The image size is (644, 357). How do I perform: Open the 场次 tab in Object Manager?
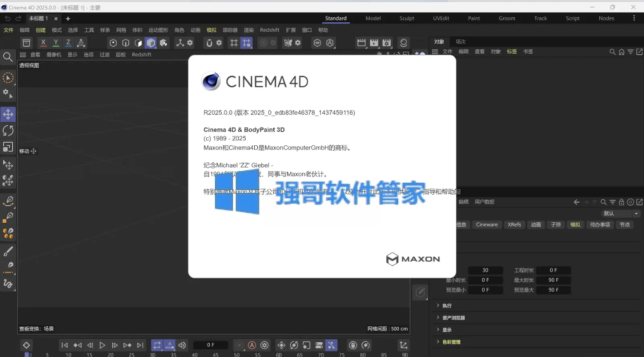[x=461, y=42]
